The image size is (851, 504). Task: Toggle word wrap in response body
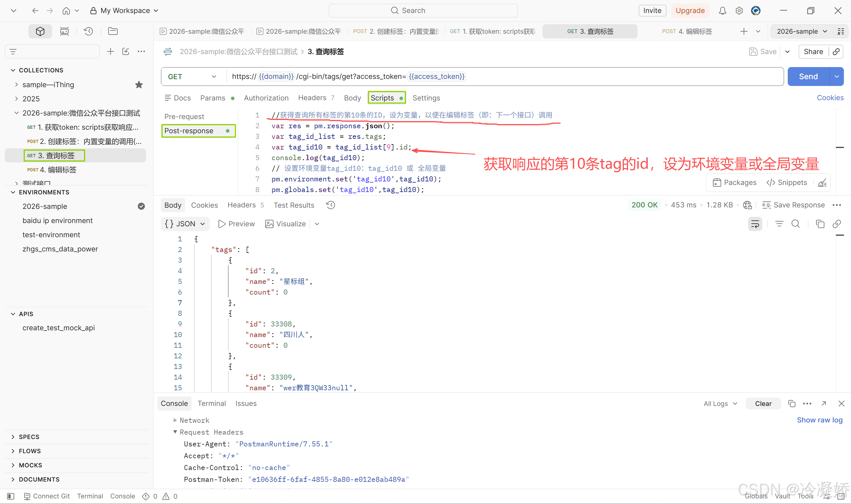click(x=755, y=224)
